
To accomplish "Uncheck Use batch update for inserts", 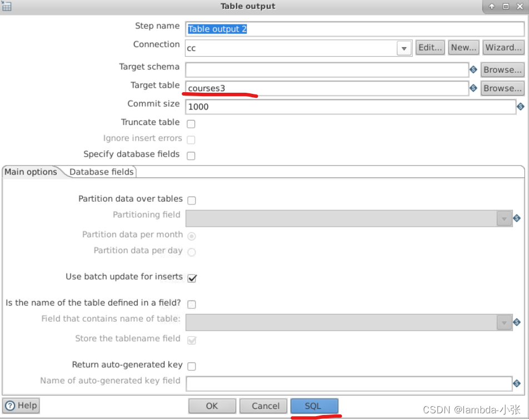I will (192, 278).
